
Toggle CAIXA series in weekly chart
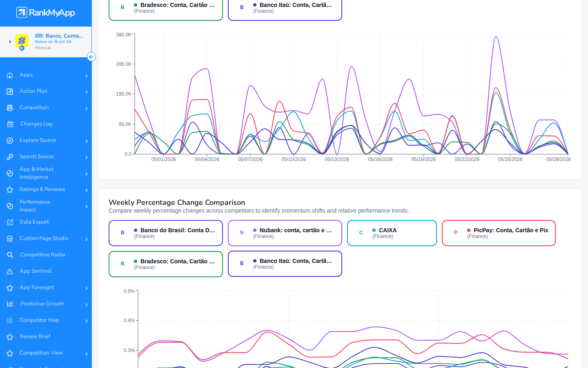tap(392, 233)
